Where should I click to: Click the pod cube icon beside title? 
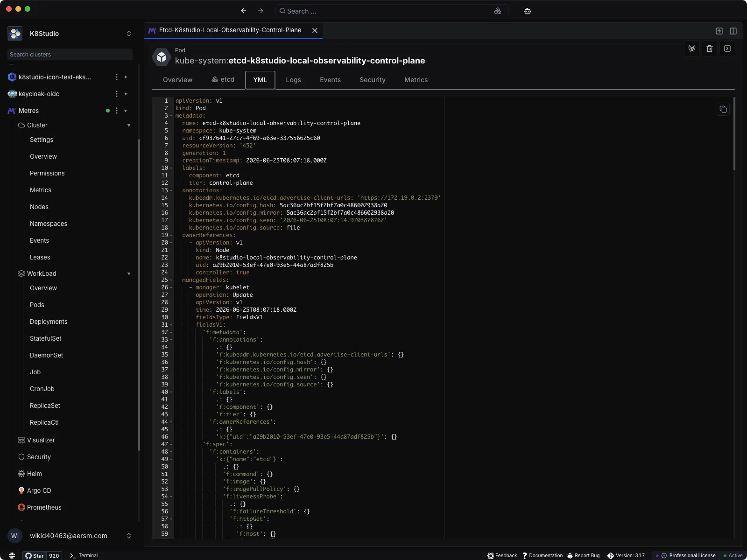point(162,57)
